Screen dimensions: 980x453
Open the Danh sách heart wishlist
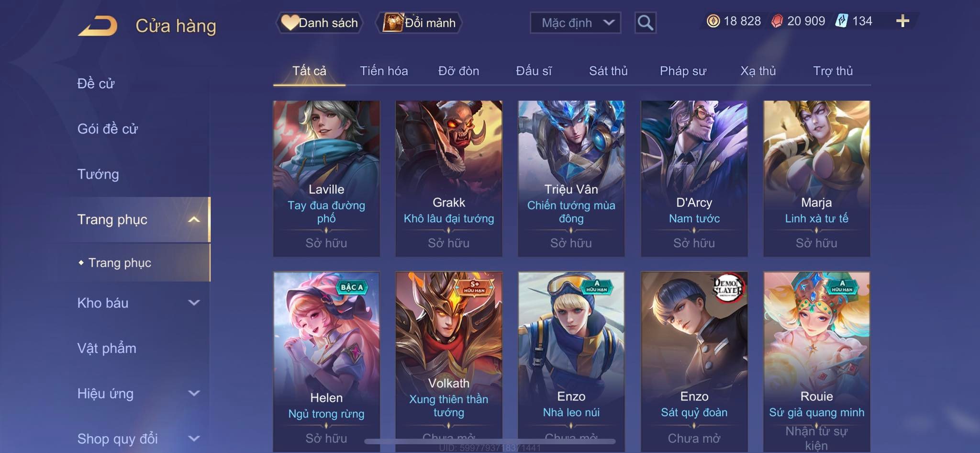pyautogui.click(x=319, y=23)
